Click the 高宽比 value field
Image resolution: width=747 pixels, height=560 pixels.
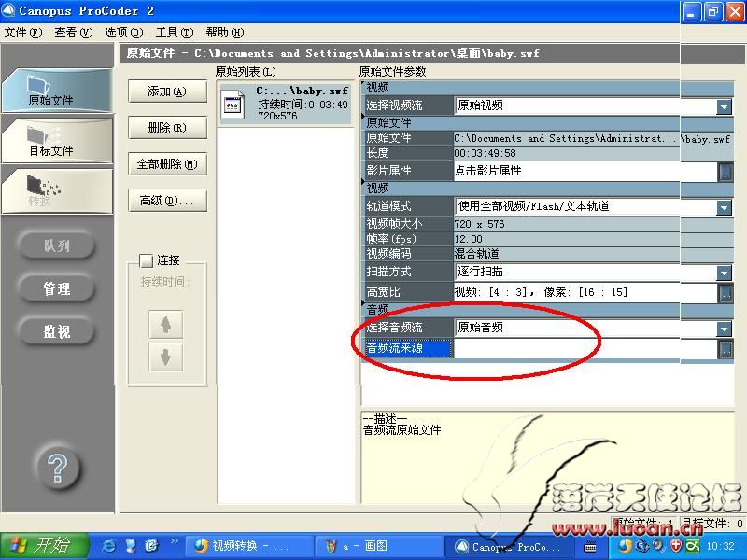point(585,292)
